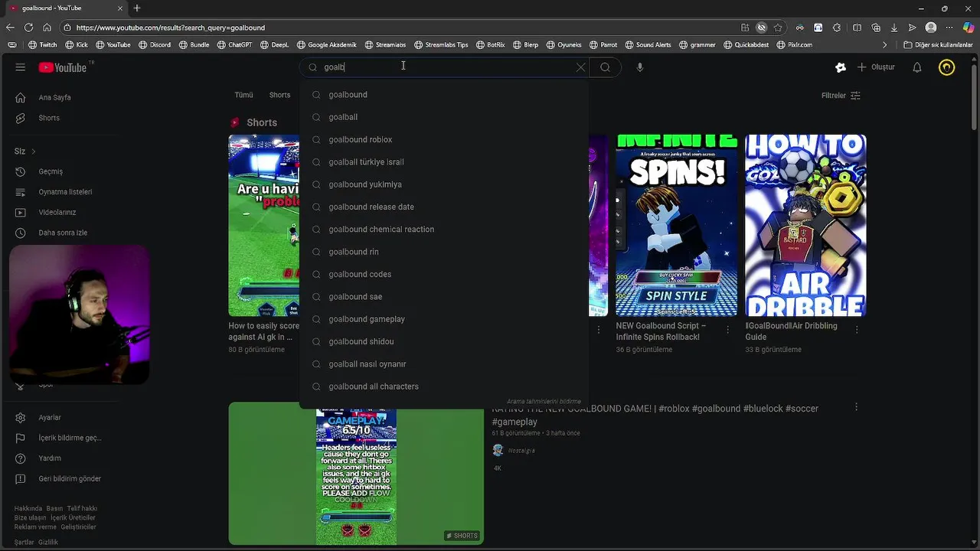980x551 pixels.
Task: Choose suggestion "goalbound release date"
Action: (x=444, y=207)
